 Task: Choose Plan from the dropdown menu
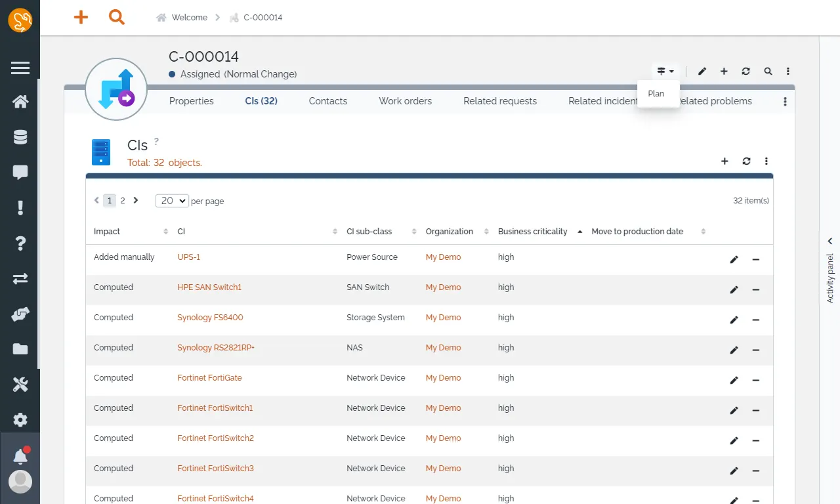[x=656, y=94]
